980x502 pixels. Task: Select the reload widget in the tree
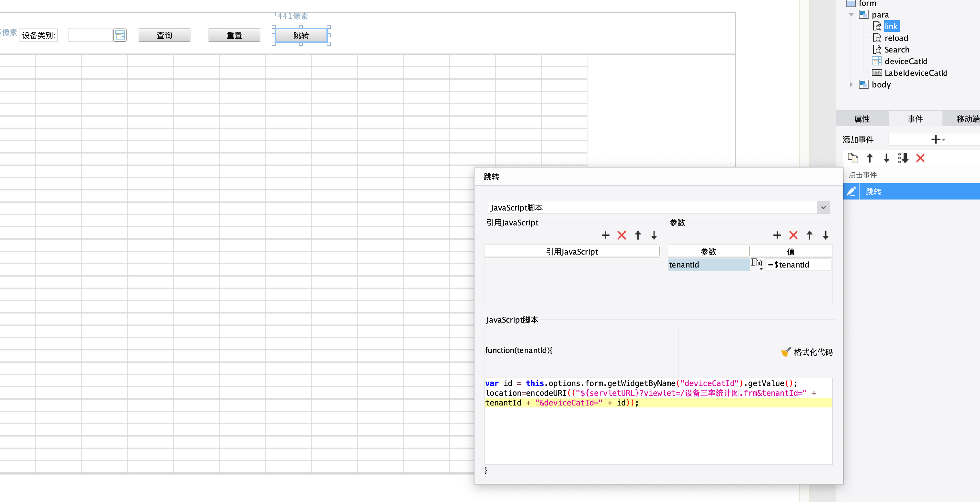pos(896,38)
